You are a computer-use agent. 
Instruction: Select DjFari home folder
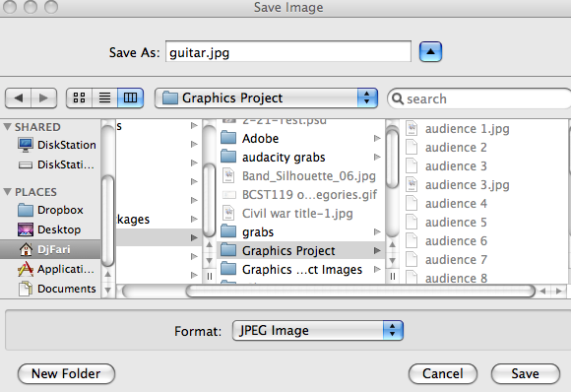(50, 249)
